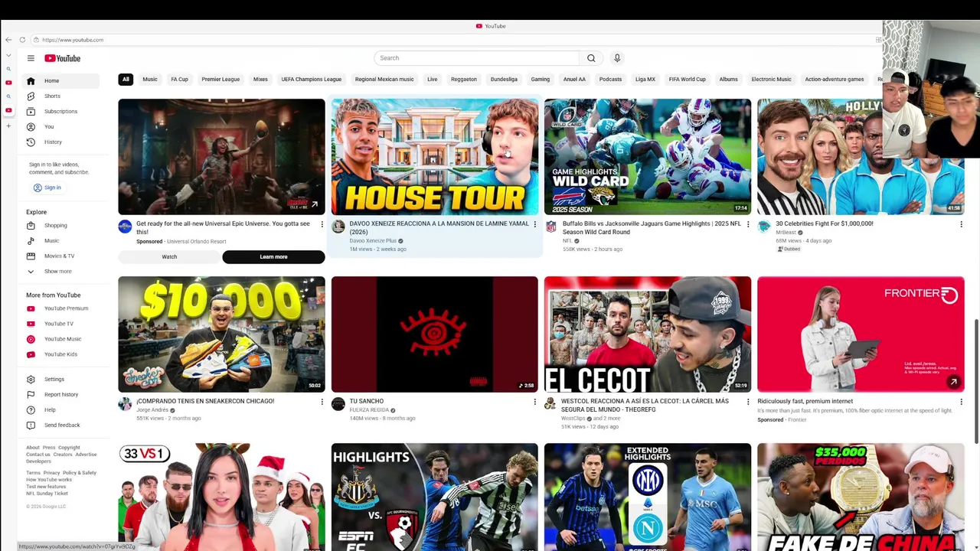Select the Reggaeton filter chip

coord(464,79)
